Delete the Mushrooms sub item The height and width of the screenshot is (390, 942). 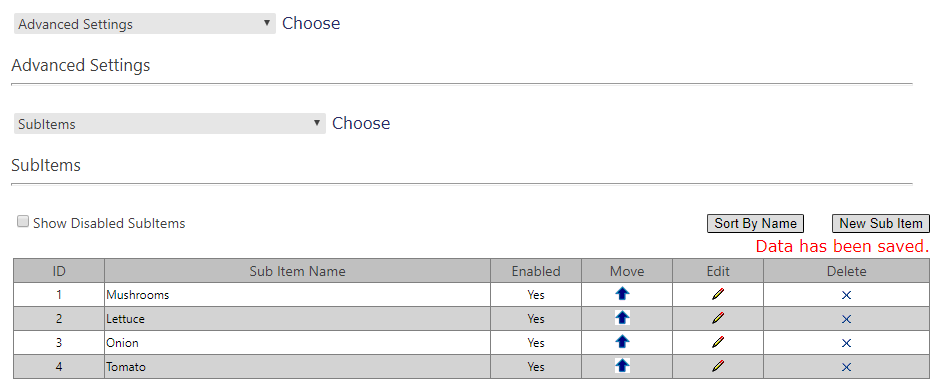846,295
